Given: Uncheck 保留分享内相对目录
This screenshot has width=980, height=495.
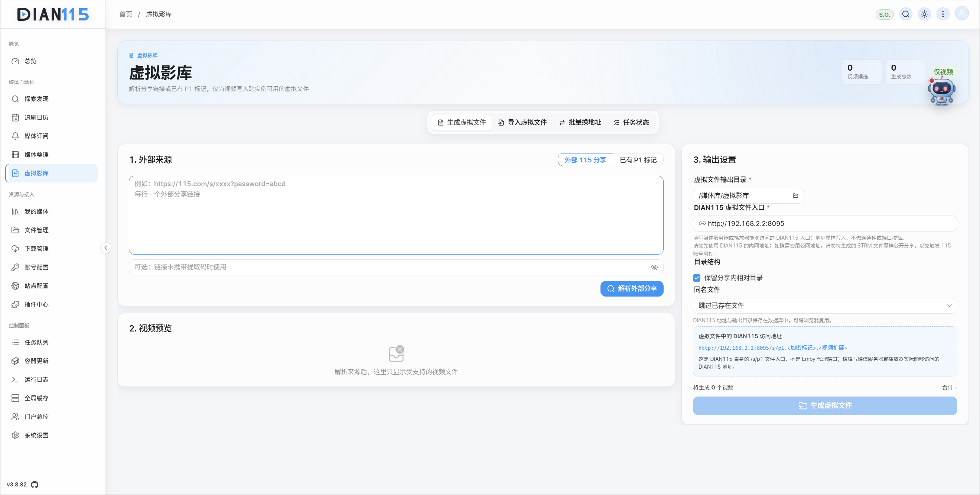Looking at the screenshot, I should (x=697, y=278).
